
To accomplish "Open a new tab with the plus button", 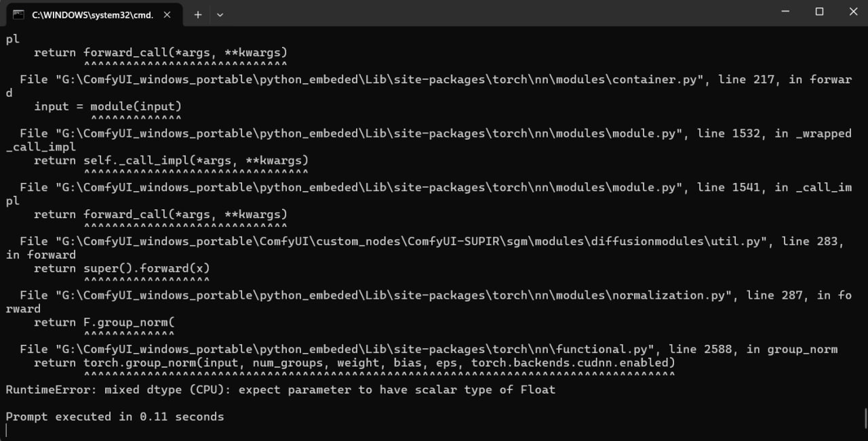I will pos(198,14).
